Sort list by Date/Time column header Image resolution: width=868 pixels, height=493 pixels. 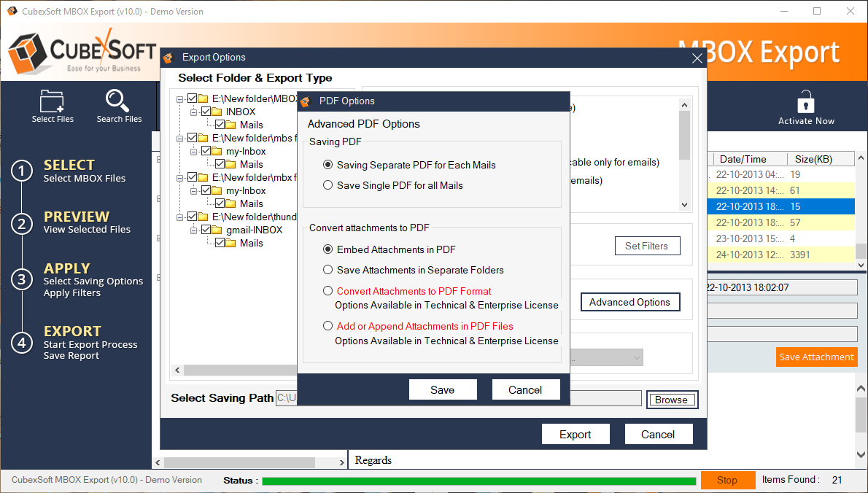pos(745,159)
